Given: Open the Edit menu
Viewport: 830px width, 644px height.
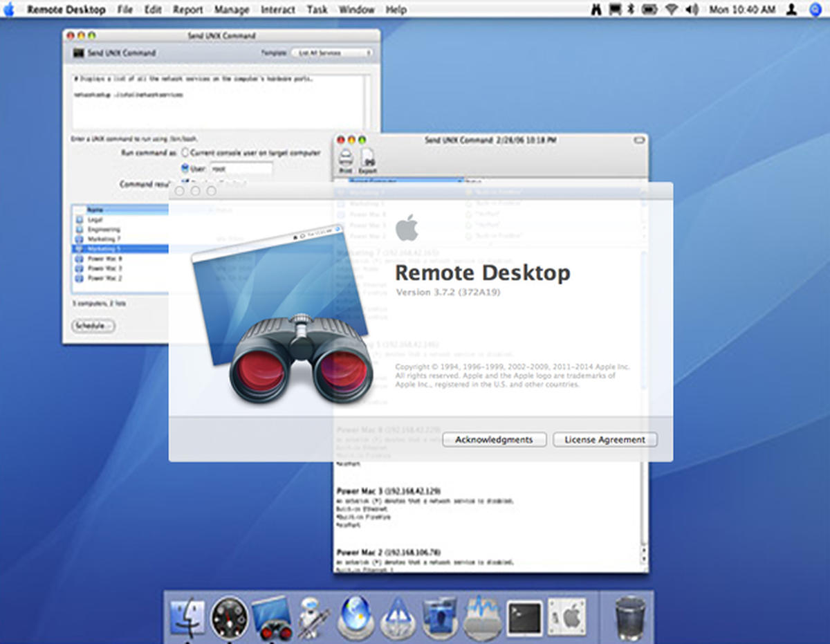Looking at the screenshot, I should click(x=153, y=10).
